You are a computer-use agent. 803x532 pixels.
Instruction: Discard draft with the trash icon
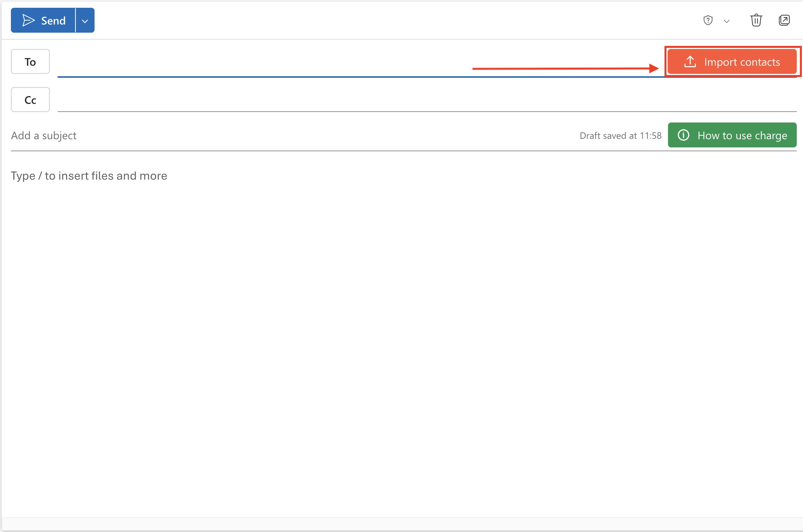click(x=756, y=20)
